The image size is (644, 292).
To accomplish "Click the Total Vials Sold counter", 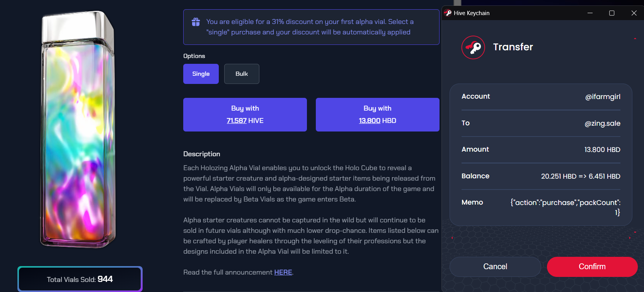I will click(x=80, y=279).
